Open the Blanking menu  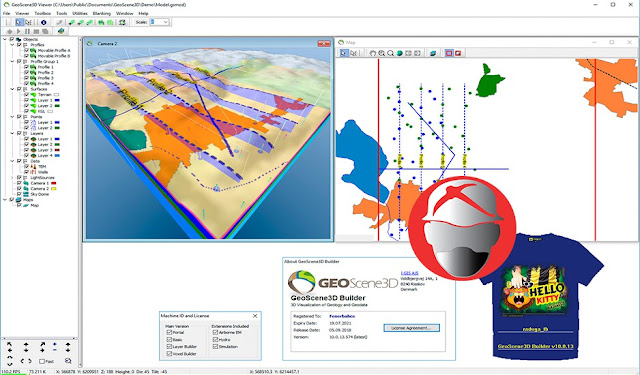102,13
